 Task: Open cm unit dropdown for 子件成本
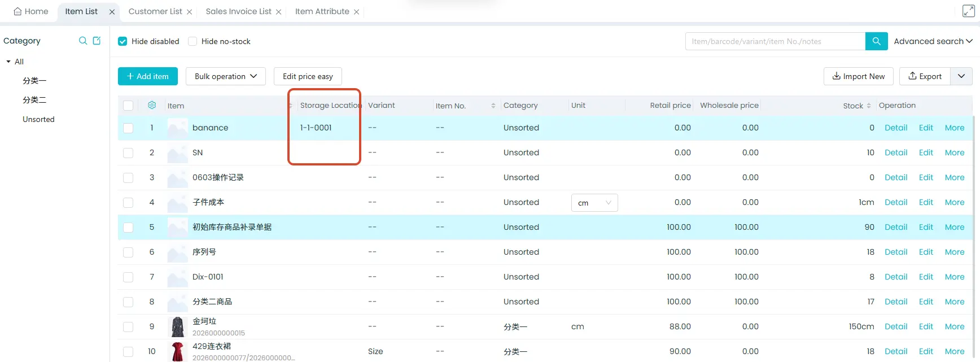(594, 203)
